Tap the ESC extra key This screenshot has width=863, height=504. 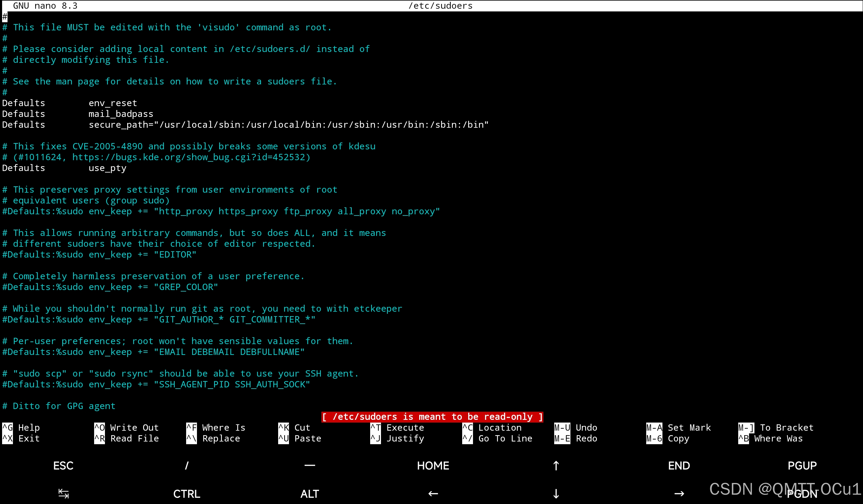tap(63, 466)
